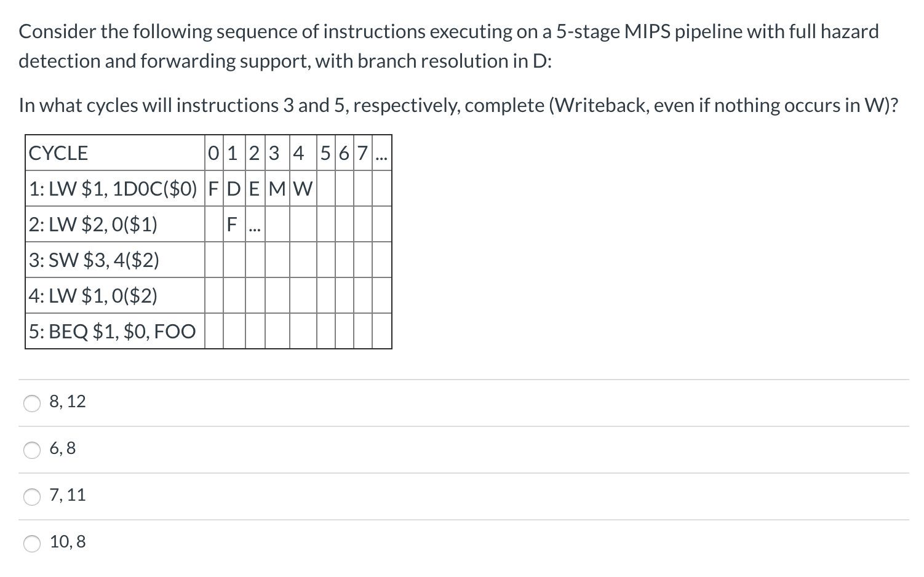This screenshot has height=577, width=924.
Task: Select the radio button for answer 7, 11
Action: (x=32, y=496)
